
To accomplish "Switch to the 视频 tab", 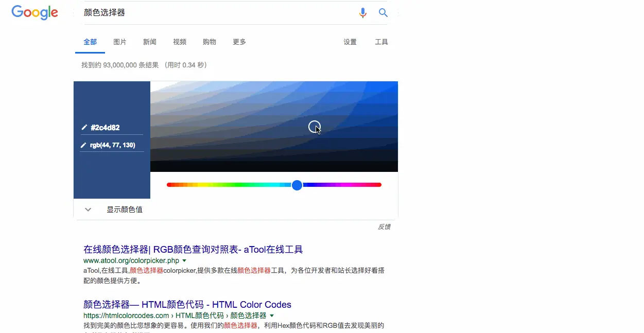I will [x=179, y=42].
